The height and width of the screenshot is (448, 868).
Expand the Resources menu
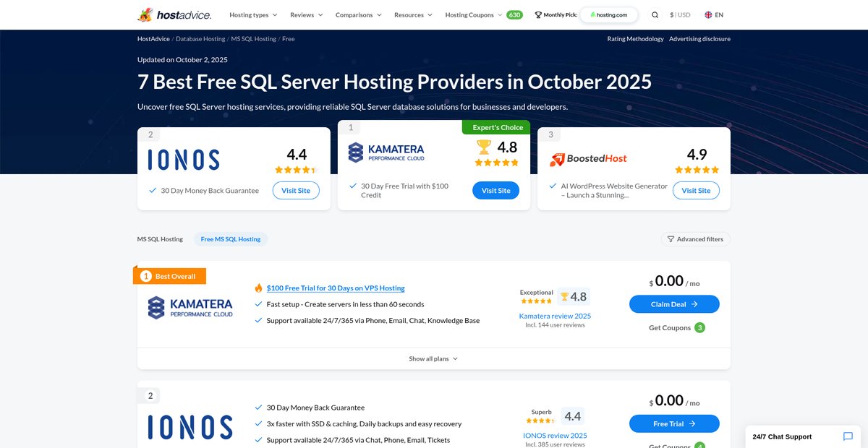click(413, 14)
